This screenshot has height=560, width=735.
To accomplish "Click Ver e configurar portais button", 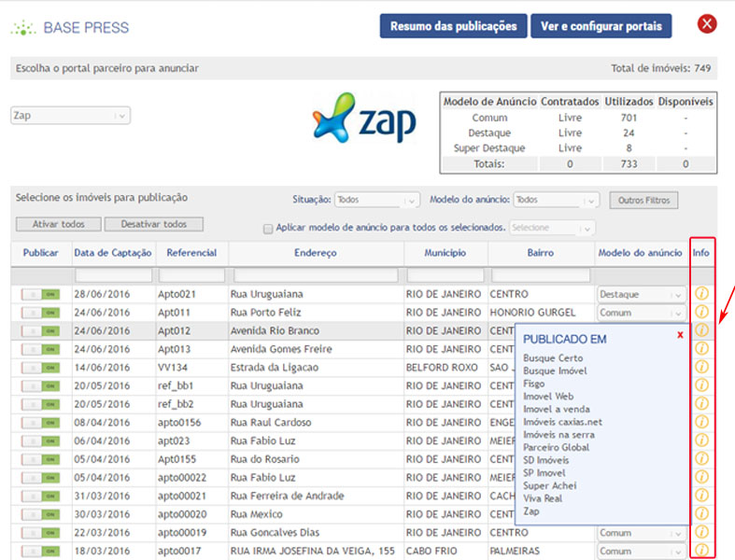I will click(x=601, y=26).
